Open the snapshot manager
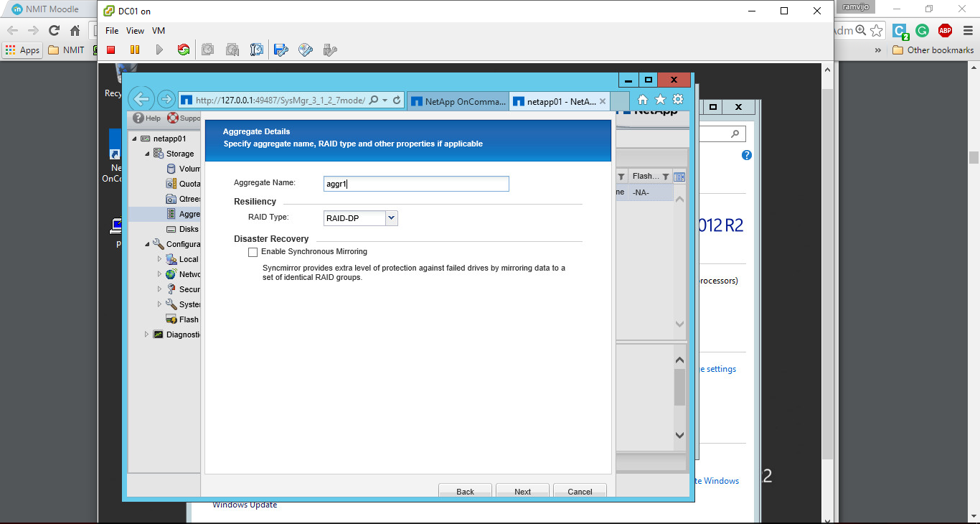Viewport: 980px width, 524px height. pos(256,50)
